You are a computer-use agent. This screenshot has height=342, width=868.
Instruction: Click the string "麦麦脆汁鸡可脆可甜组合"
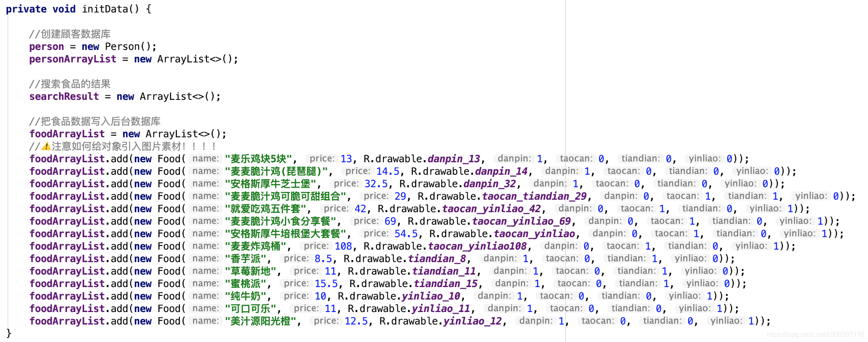(285, 196)
